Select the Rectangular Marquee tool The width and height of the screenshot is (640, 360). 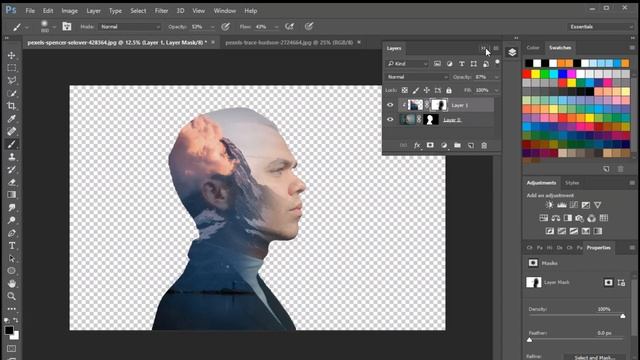tap(11, 68)
